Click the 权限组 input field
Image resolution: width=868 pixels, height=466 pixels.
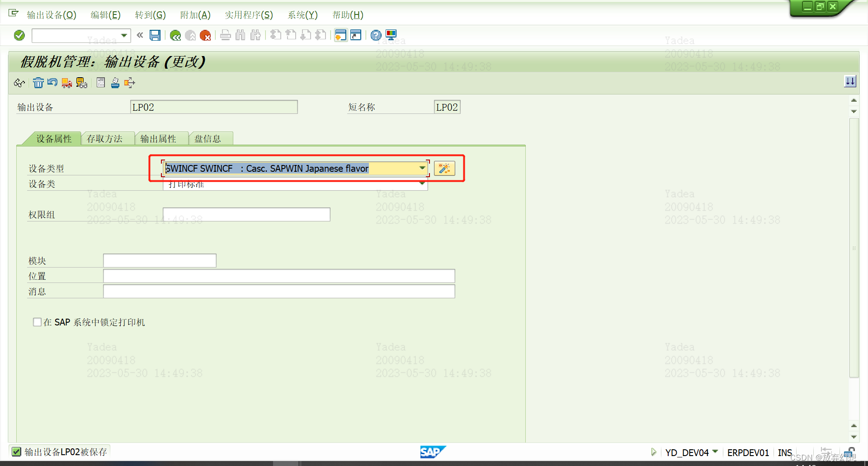[246, 214]
